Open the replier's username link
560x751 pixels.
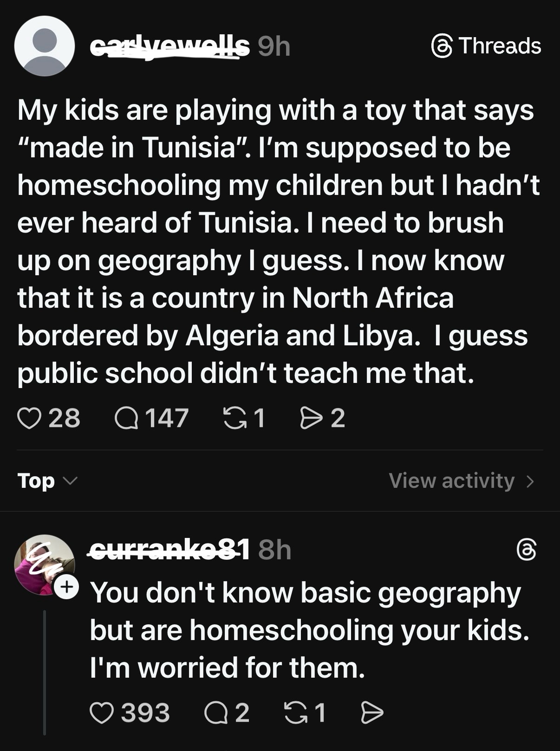(169, 550)
